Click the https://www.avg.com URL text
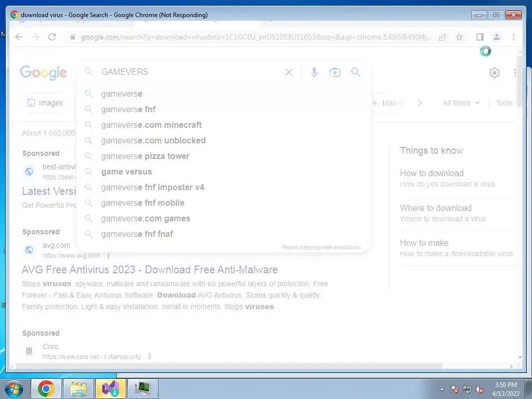The image size is (532, 399). click(x=71, y=256)
